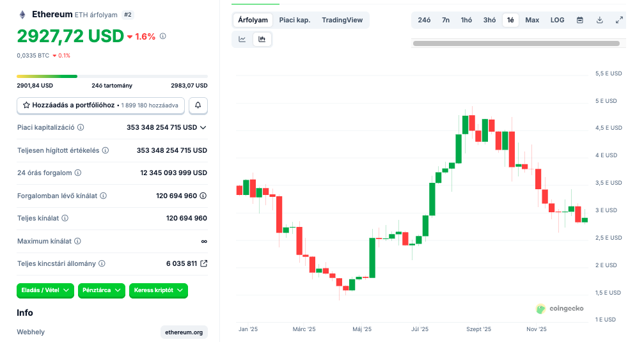Click the Ethereum diamond logo icon
This screenshot has height=342, width=644.
[22, 15]
